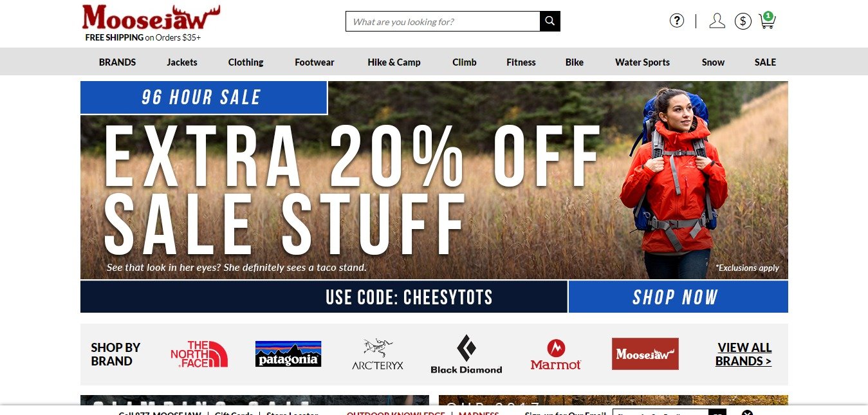Open the Hike & Camp menu

(x=394, y=62)
